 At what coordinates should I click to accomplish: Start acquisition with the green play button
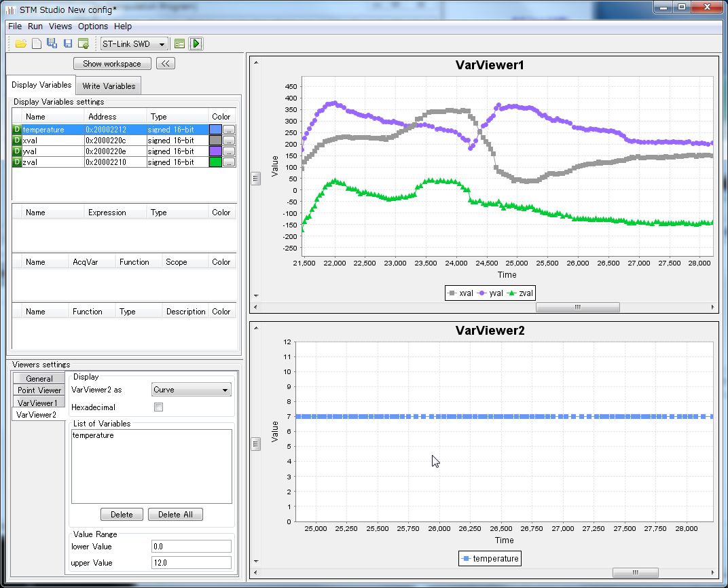196,44
